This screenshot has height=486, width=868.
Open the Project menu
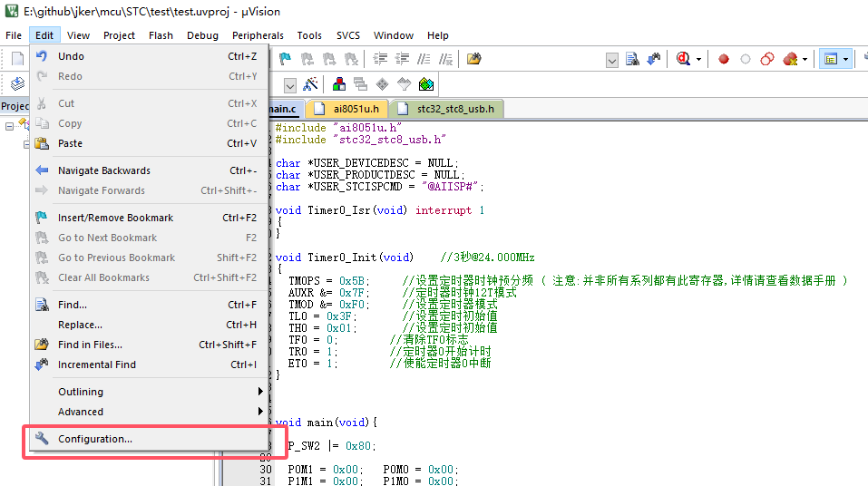119,35
